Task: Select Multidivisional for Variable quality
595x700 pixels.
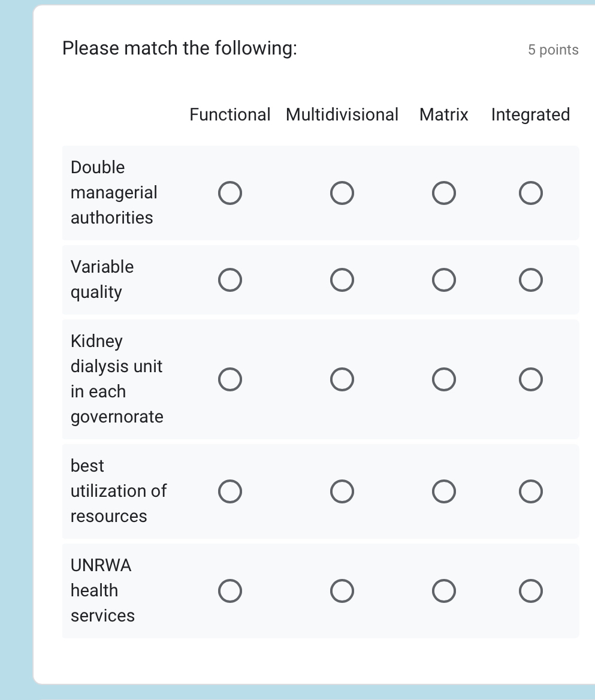Action: [x=342, y=279]
